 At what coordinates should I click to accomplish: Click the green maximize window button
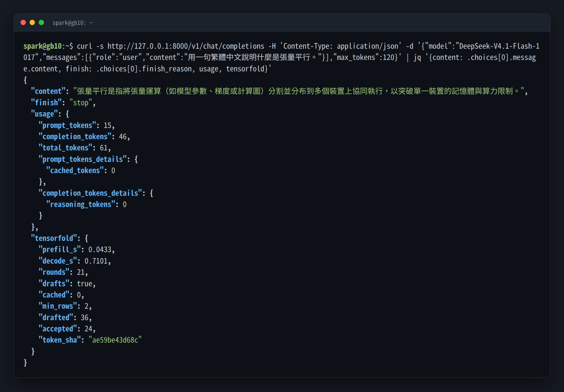tap(41, 23)
